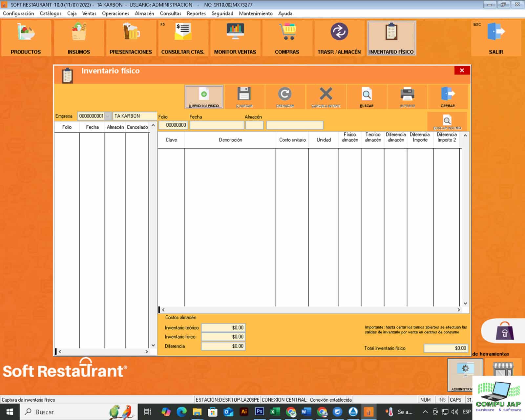The width and height of the screenshot is (525, 420).
Task: Click the Windows Start button
Action: pos(10,411)
